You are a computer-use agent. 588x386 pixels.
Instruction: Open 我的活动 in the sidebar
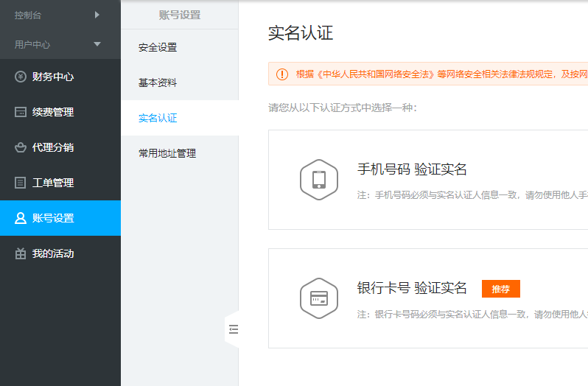(53, 253)
